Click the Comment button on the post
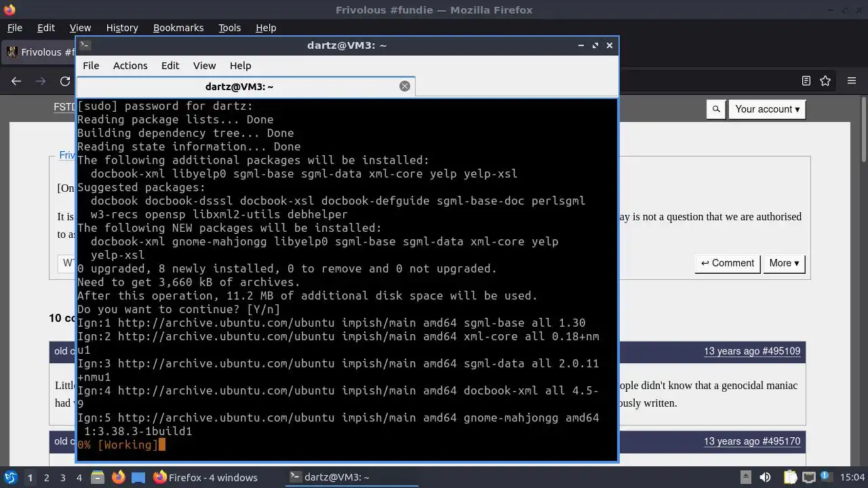 point(728,263)
